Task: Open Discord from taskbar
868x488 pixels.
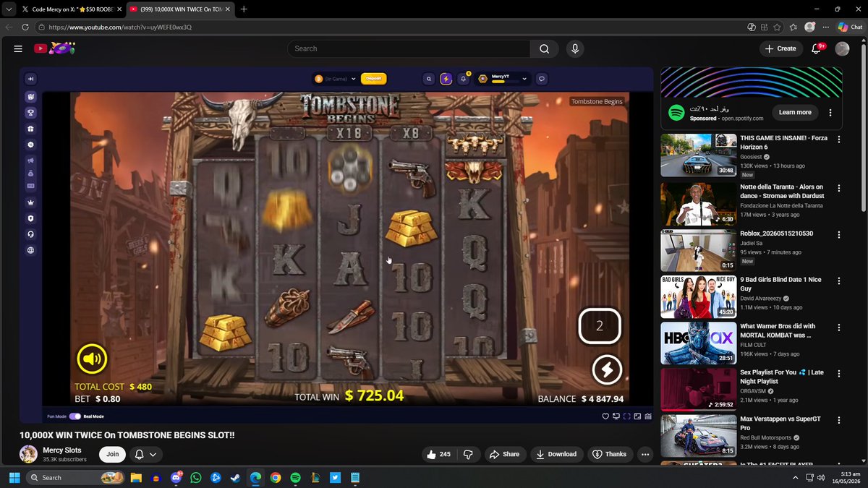Action: (x=176, y=478)
